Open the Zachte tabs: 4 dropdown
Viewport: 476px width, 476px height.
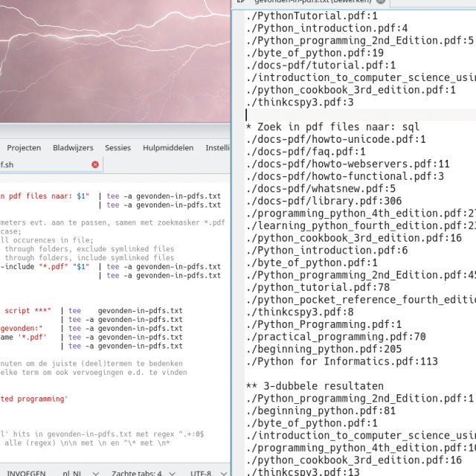(x=143, y=472)
